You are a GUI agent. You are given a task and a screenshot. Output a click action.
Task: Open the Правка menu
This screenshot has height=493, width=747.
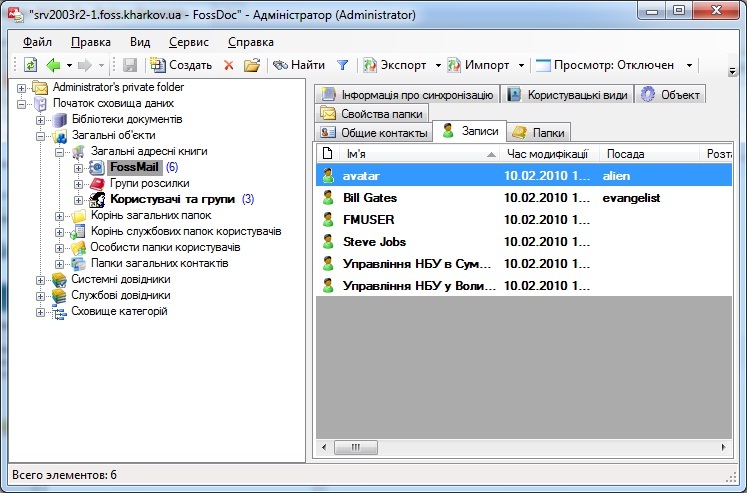[x=91, y=42]
